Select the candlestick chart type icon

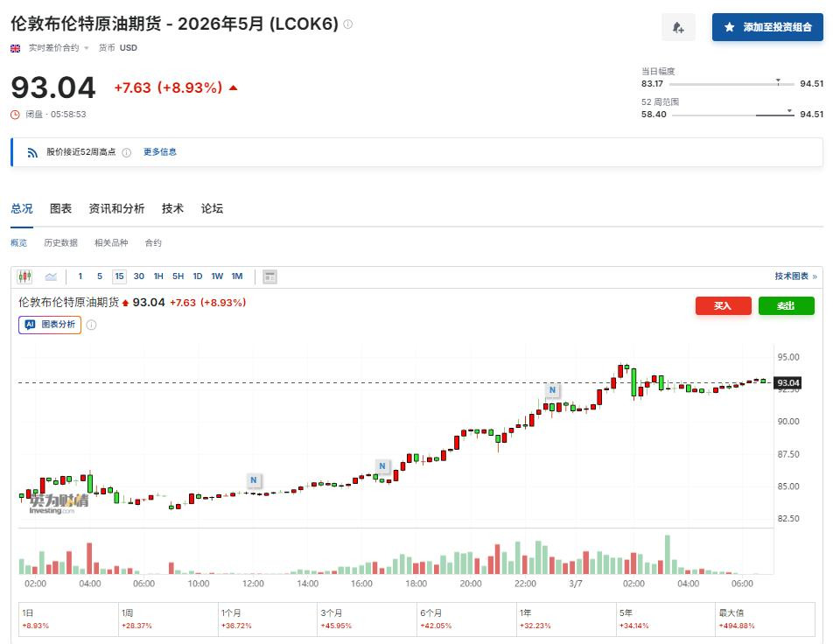pyautogui.click(x=24, y=276)
